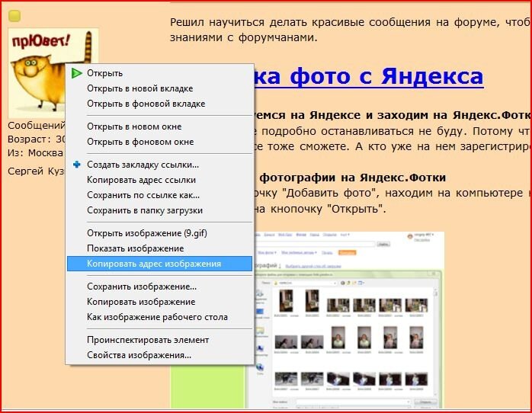Viewport: 532px width, 413px height.
Task: Click Показать изображение menu entry
Action: 135,248
